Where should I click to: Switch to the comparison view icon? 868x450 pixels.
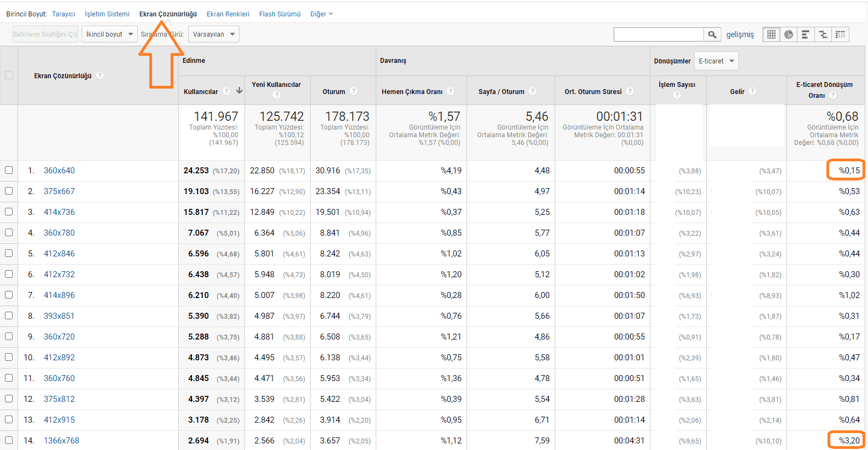click(823, 34)
